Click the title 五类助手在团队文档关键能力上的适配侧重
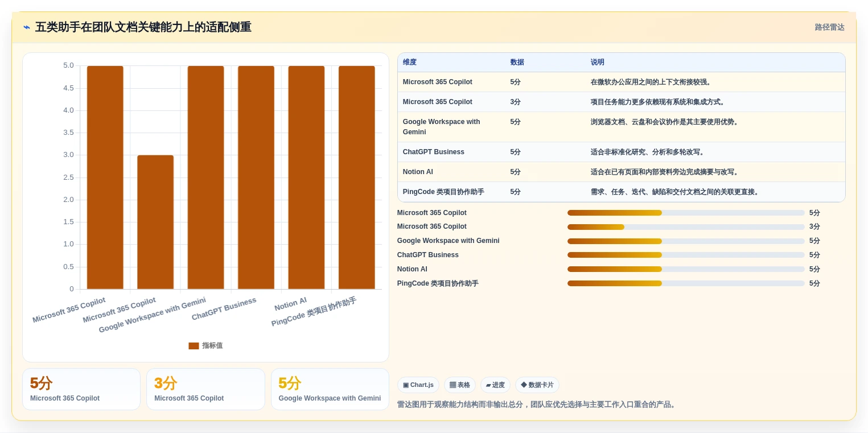 143,27
